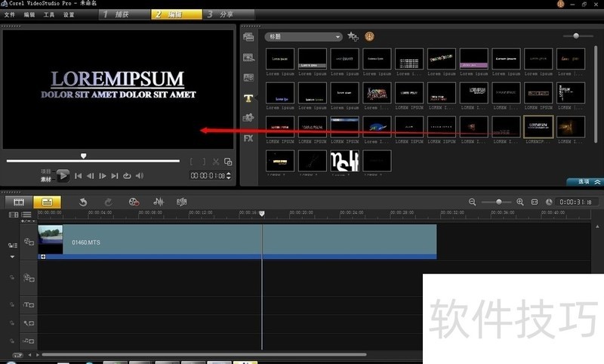Open the Record/Capture option reel icon
Viewport: 604px width, 364px height.
(x=134, y=202)
